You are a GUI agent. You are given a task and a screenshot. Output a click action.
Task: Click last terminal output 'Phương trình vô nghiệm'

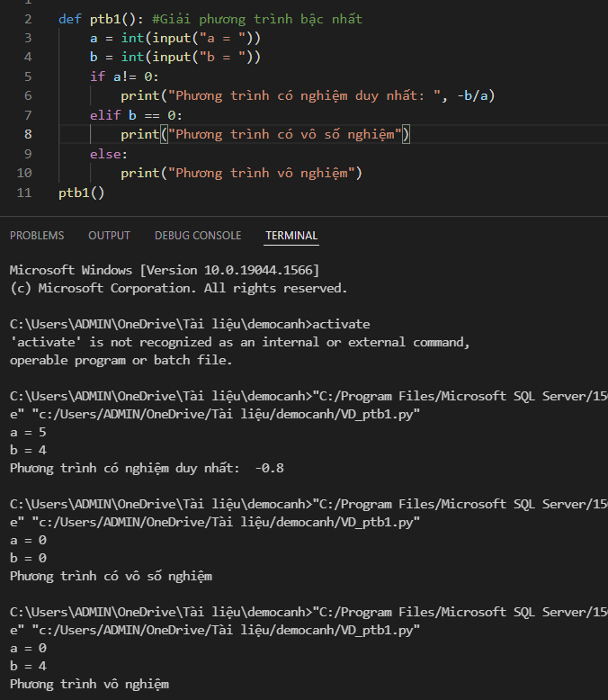pyautogui.click(x=89, y=685)
